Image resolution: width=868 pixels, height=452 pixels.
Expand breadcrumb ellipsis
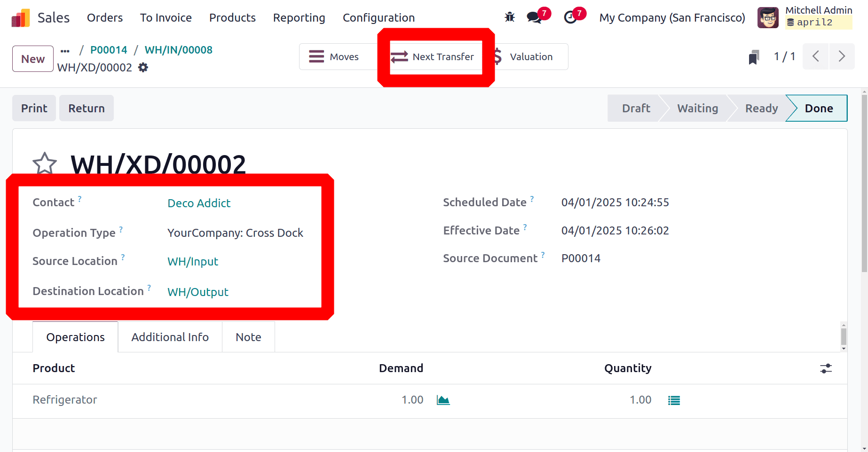click(x=65, y=50)
